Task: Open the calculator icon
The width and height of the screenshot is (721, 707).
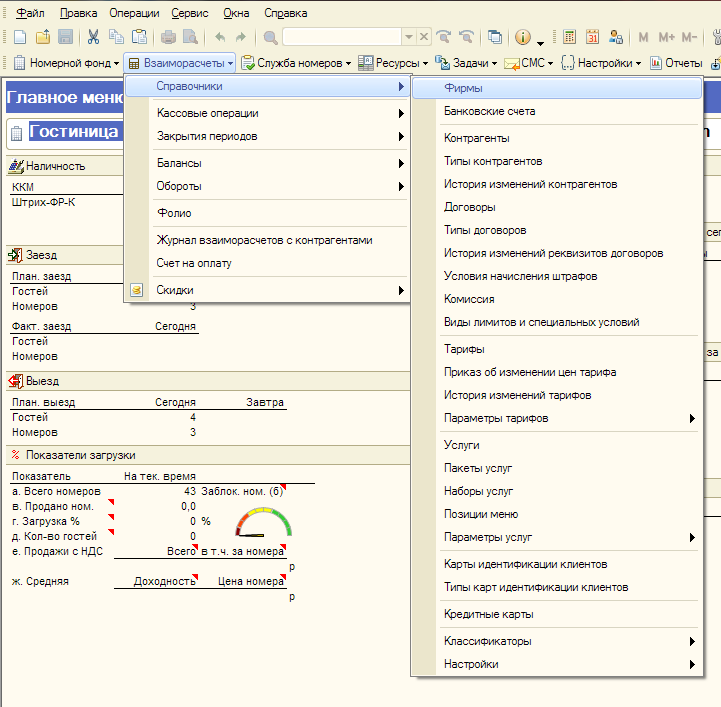Action: [569, 37]
